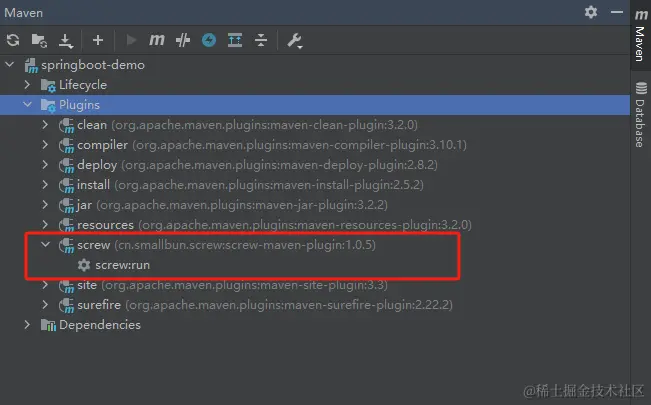Select the Plugins row
This screenshot has width=651, height=405.
315,105
